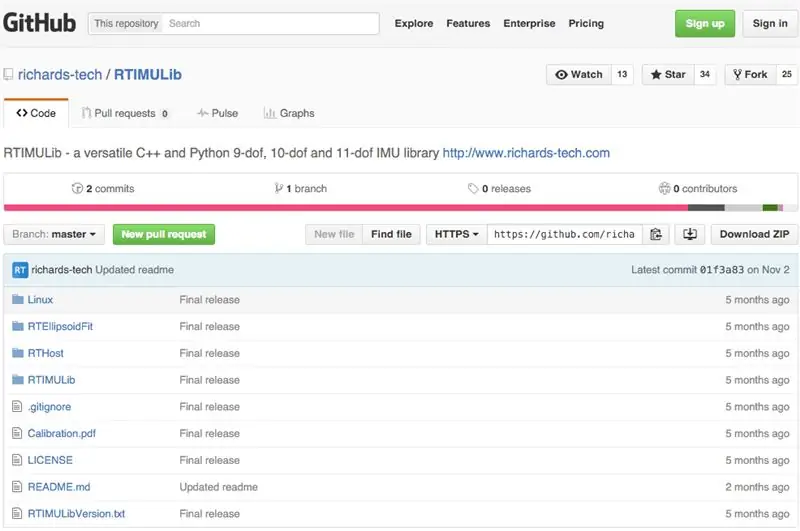Open the RTIMULib repository title link
This screenshot has height=531, width=800.
[x=148, y=75]
